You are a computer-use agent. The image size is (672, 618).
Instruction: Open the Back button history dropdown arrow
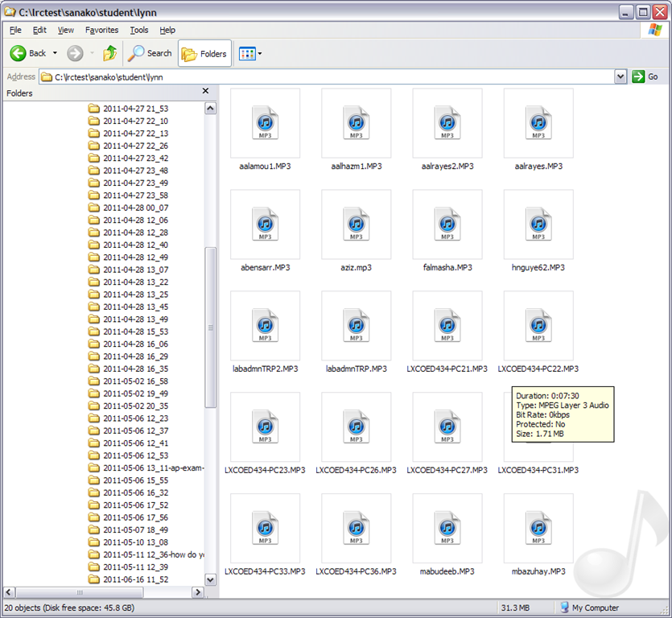click(x=55, y=53)
